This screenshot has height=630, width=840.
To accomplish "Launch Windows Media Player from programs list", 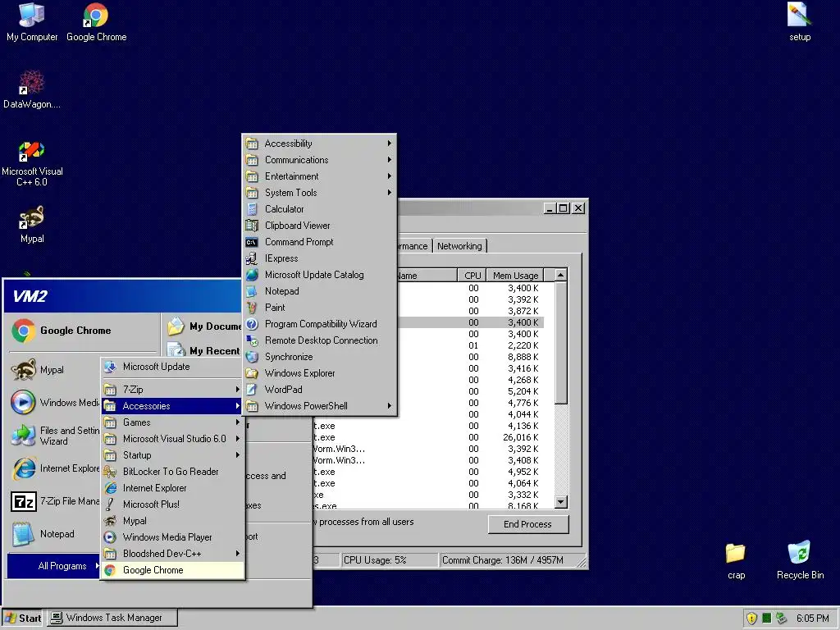I will 172,537.
